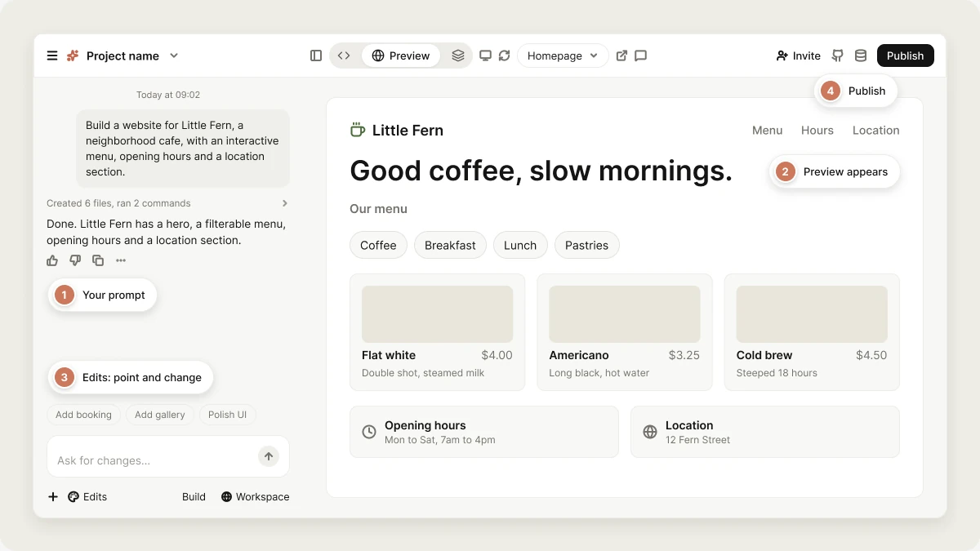The height and width of the screenshot is (551, 980).
Task: Open the Workspace option with globe icon
Action: [255, 496]
